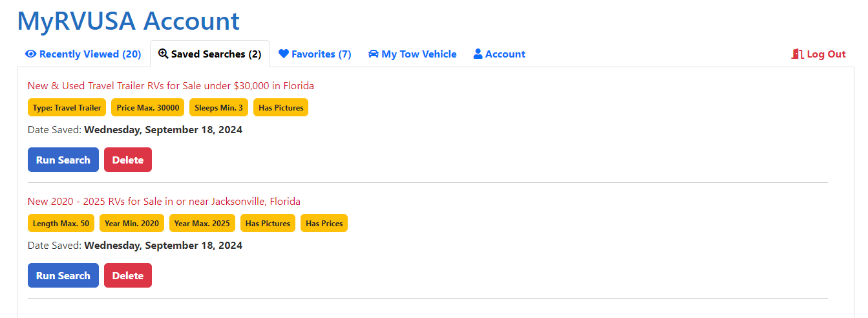Click the Price Max. 30000 filter tag
This screenshot has height=318, width=868.
coord(148,108)
